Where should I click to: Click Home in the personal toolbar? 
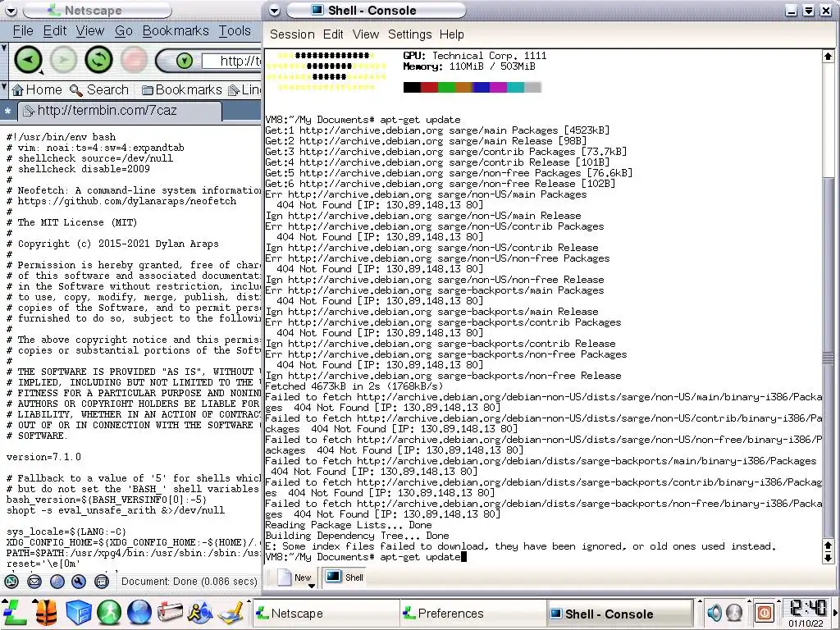37,89
